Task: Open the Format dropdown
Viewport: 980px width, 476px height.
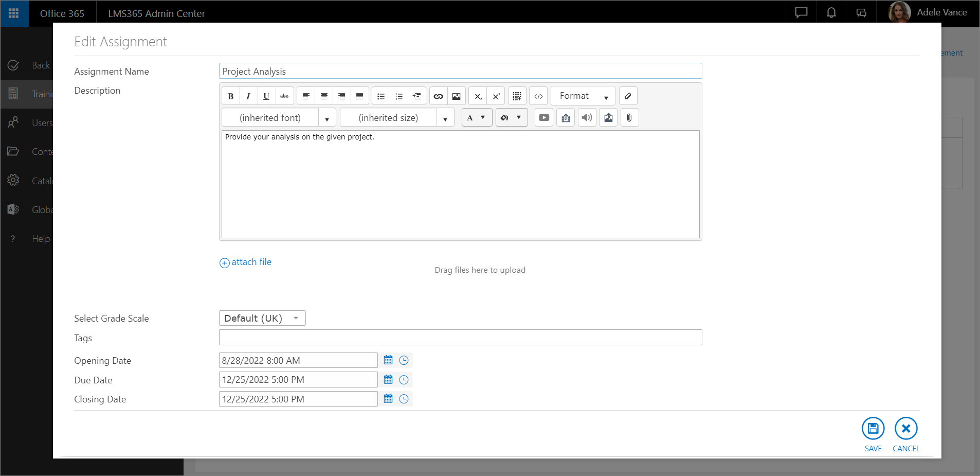Action: 583,96
